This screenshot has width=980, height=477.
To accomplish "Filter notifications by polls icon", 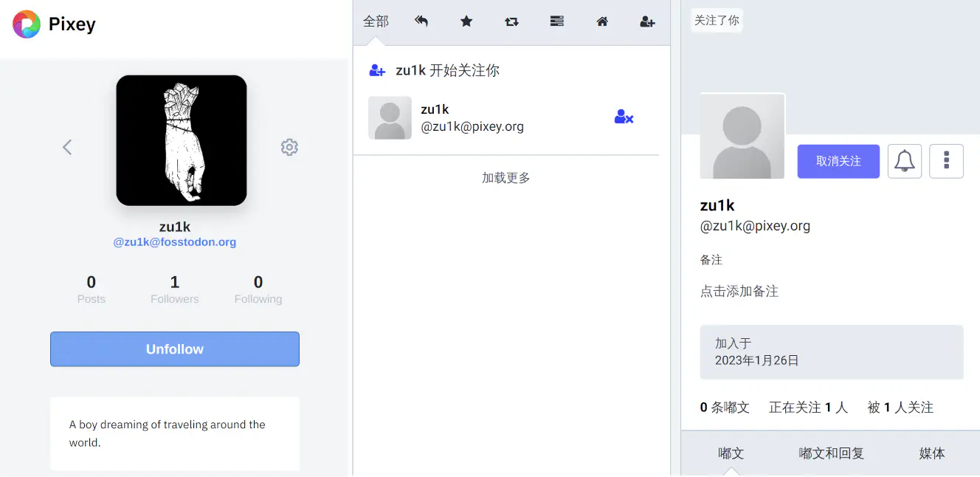I will tap(557, 21).
